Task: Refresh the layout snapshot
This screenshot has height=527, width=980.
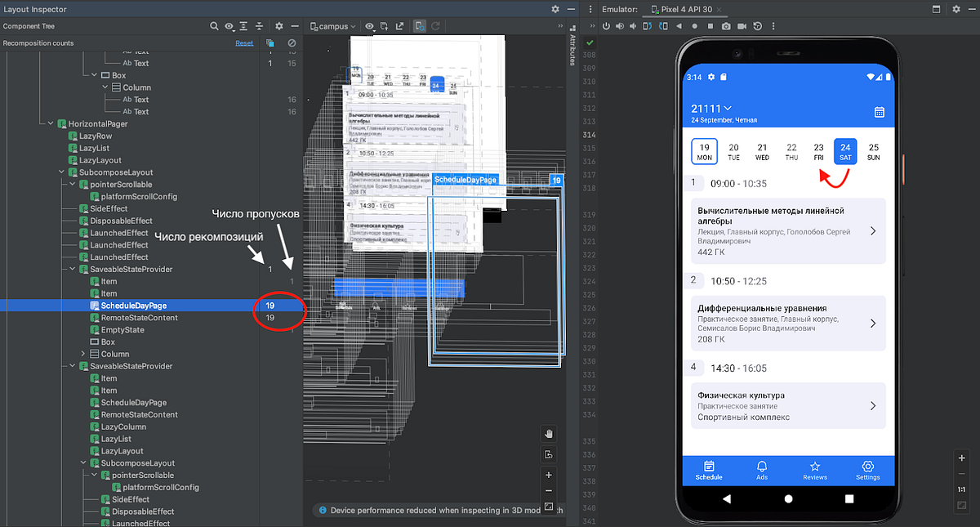Action: (x=435, y=25)
